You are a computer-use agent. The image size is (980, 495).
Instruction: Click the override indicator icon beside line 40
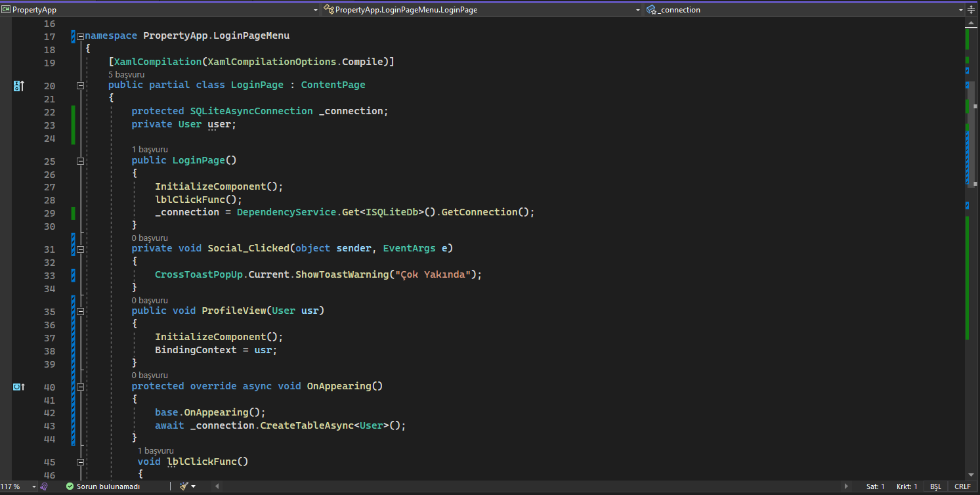19,387
